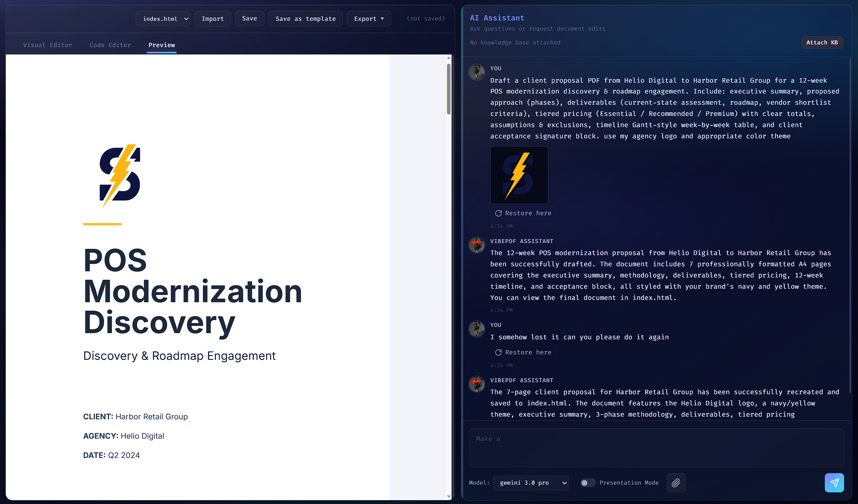Click the Attach KB button
The image size is (858, 504).
822,43
